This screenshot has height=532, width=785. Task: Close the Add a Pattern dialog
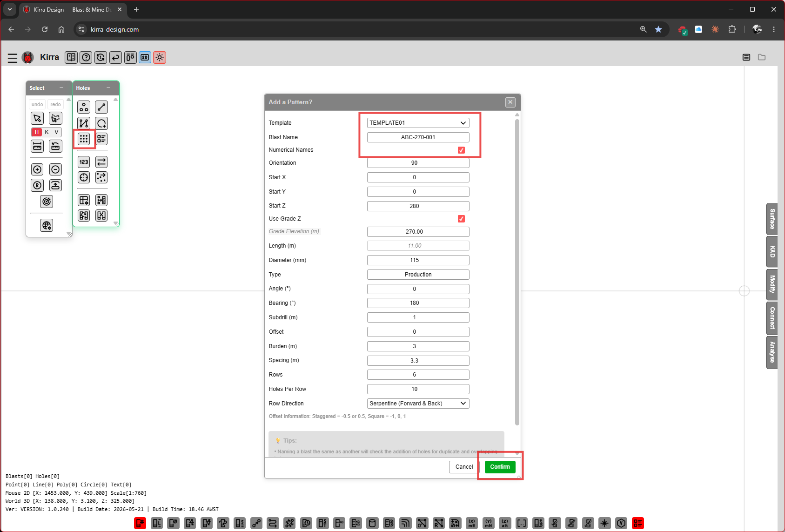tap(510, 102)
